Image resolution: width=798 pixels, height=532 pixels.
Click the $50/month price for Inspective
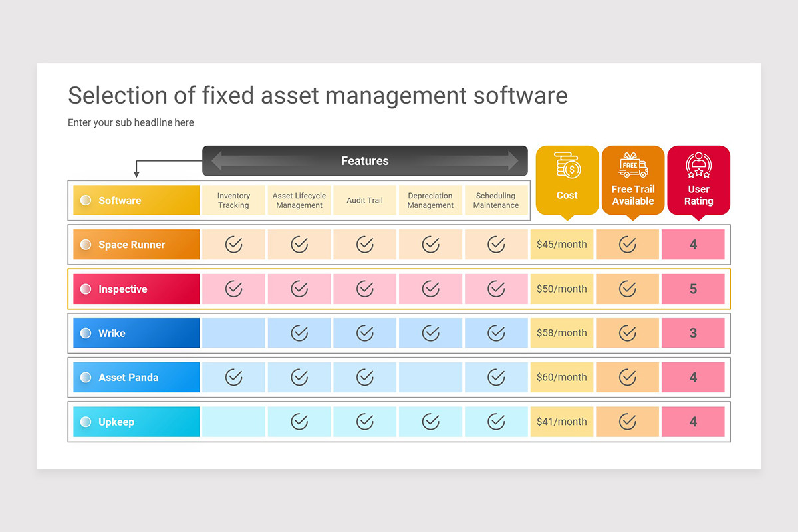click(561, 289)
